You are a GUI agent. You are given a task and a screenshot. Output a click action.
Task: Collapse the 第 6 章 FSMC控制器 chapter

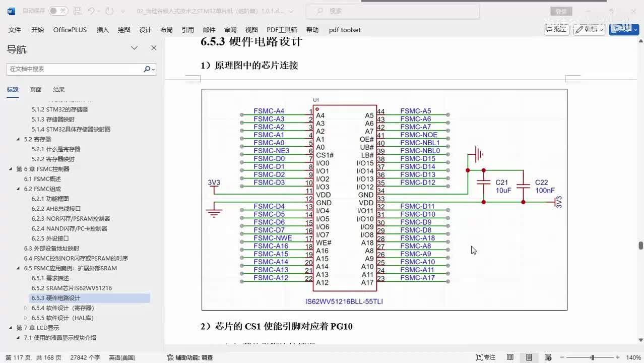[11, 169]
